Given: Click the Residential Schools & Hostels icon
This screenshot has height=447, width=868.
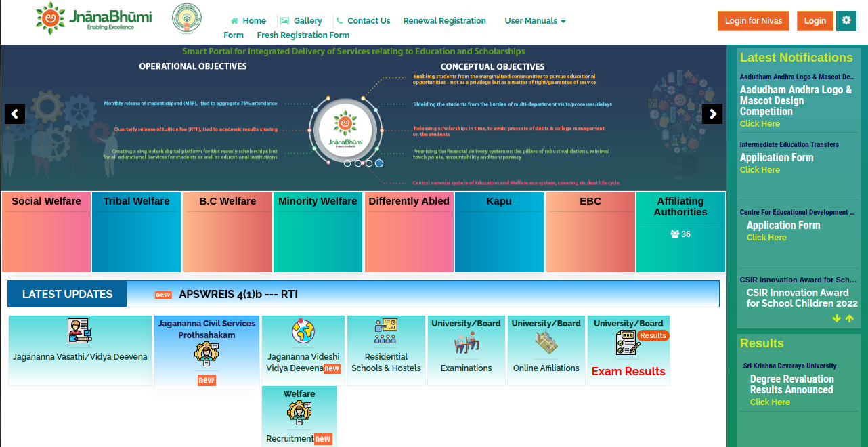Looking at the screenshot, I should tap(386, 331).
